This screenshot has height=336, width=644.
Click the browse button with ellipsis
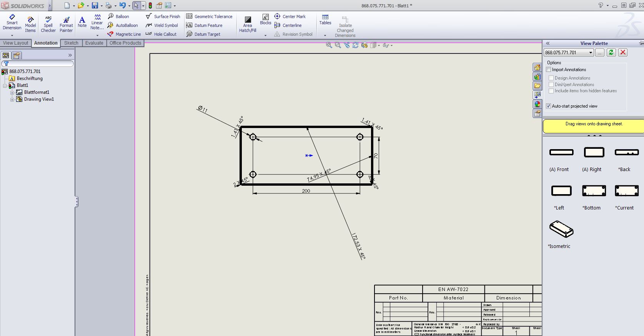tap(599, 52)
